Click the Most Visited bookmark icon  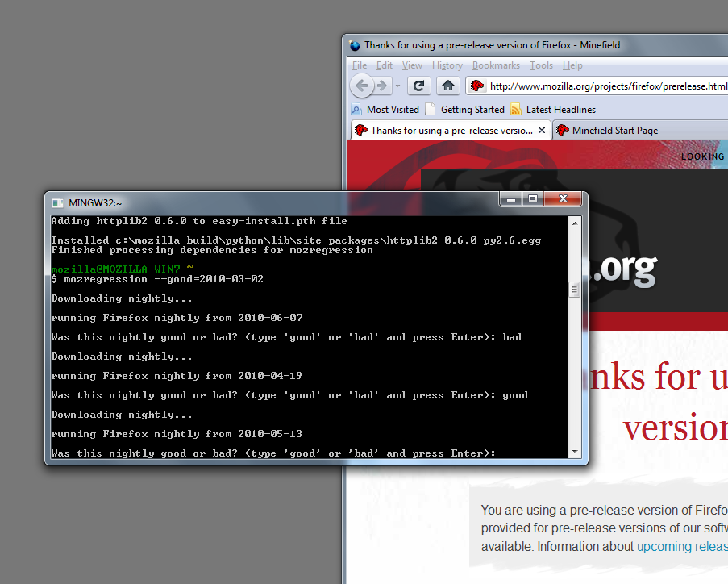pyautogui.click(x=356, y=110)
